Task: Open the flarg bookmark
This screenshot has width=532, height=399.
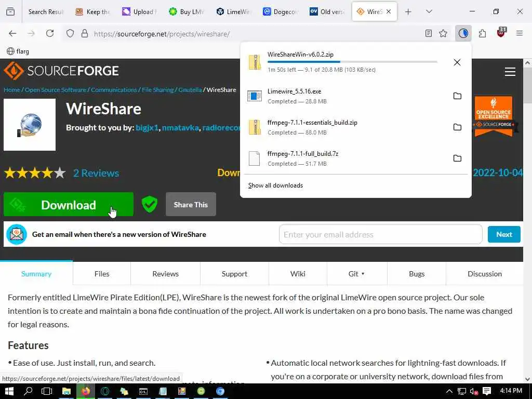Action: 18,51
